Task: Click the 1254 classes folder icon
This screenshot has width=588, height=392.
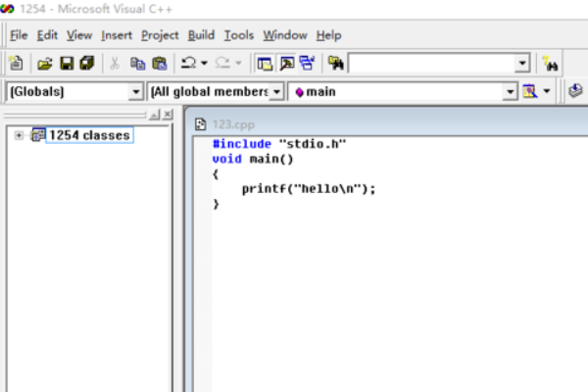Action: (38, 135)
